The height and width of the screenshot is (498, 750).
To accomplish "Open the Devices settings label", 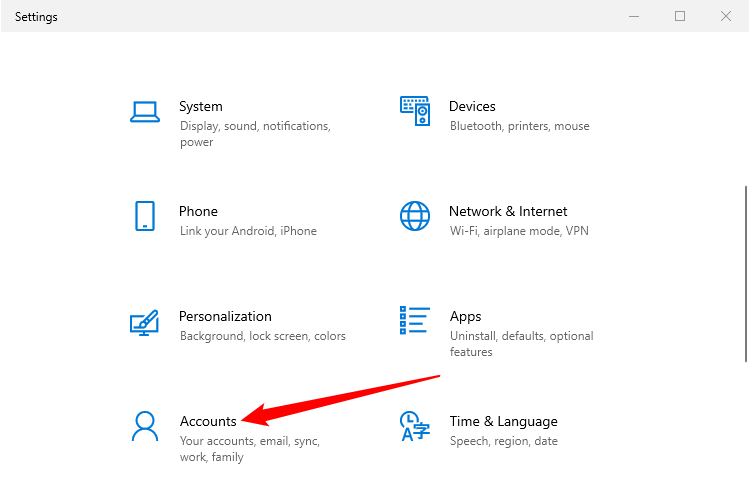I will [x=472, y=106].
